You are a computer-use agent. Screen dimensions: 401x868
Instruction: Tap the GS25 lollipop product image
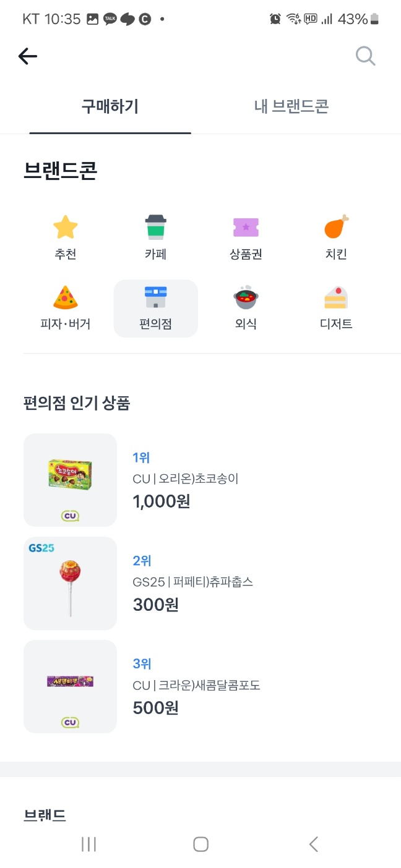69,582
